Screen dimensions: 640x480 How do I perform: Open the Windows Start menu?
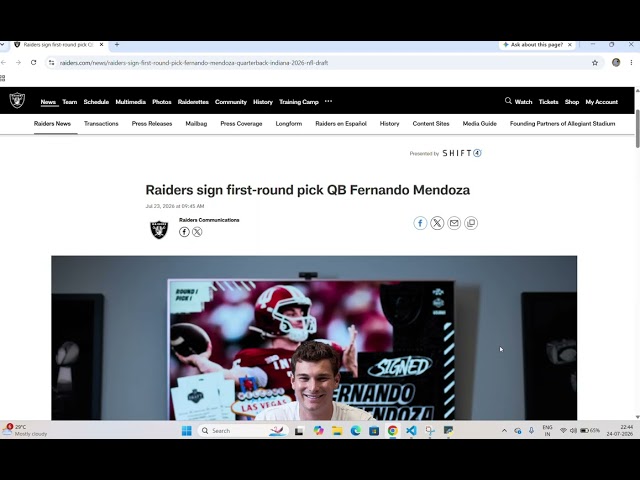pyautogui.click(x=187, y=431)
